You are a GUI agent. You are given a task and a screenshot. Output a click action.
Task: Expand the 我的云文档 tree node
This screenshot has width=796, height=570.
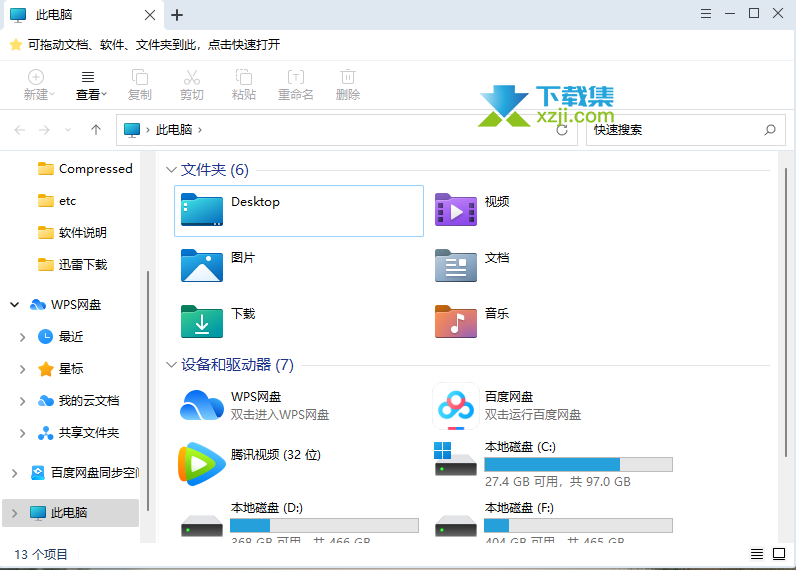[x=22, y=401]
